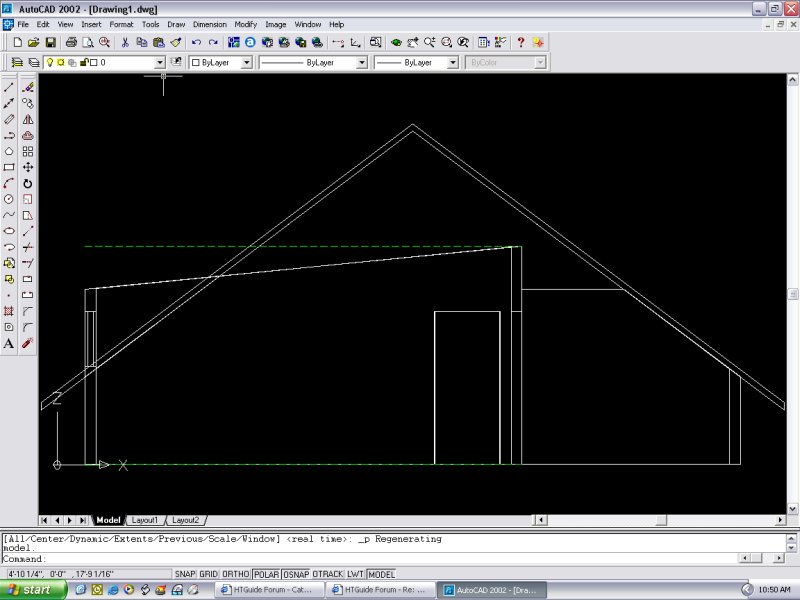Click the horizontal scrollbar thumb
Viewport: 800px width, 600px height.
661,520
